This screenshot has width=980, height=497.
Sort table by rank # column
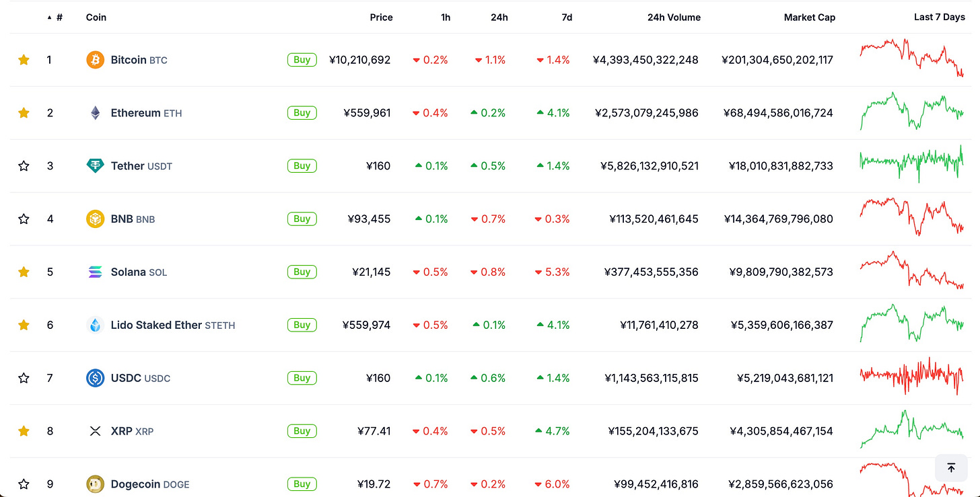(x=55, y=17)
